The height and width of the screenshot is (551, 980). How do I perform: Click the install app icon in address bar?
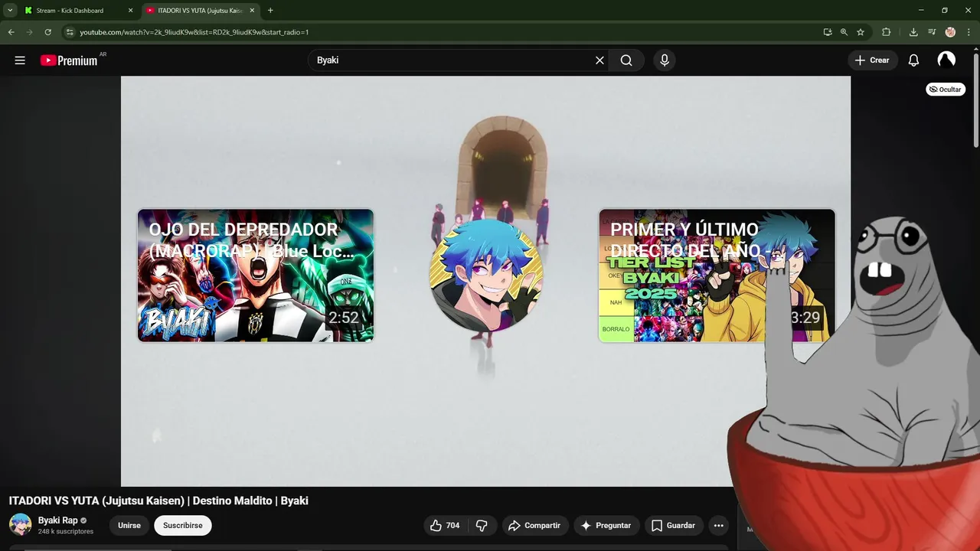point(828,32)
